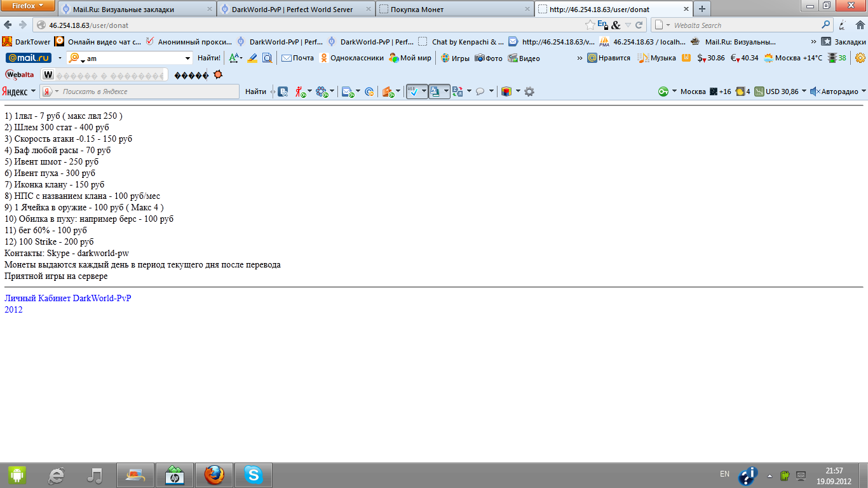
Task: Open Почта from the Mail.ru toolbar
Action: (297, 58)
